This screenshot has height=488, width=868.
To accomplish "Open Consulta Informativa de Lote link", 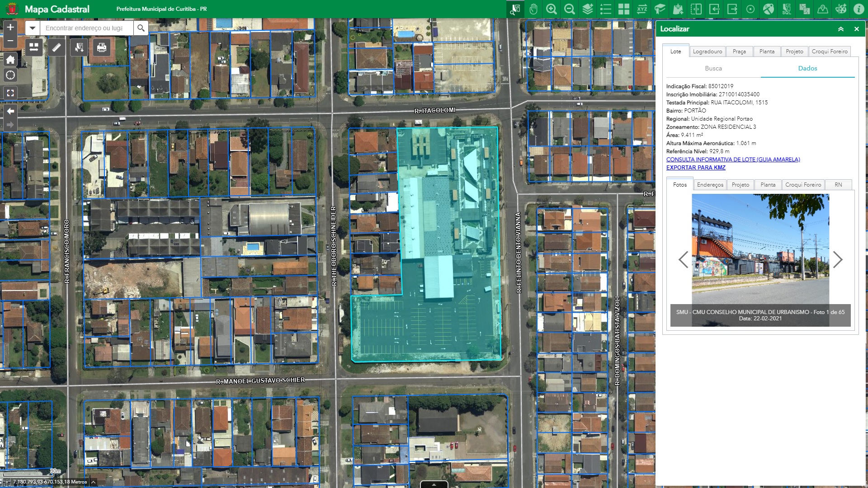I will click(x=733, y=160).
